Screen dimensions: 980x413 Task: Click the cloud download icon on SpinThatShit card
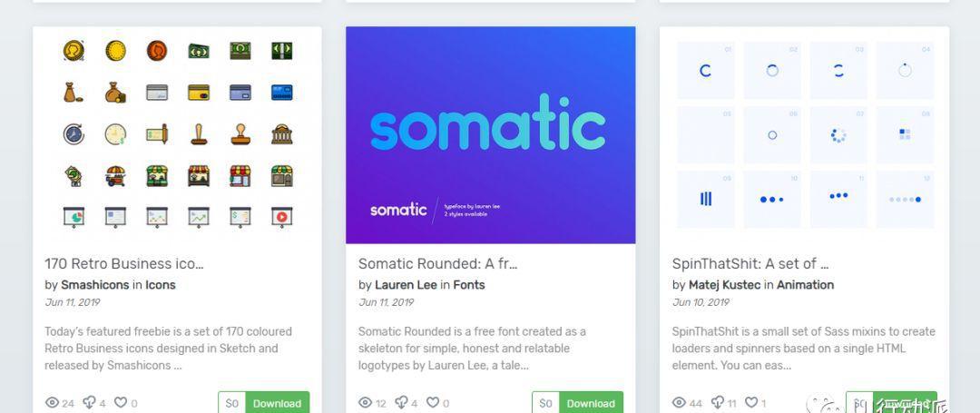tap(718, 402)
